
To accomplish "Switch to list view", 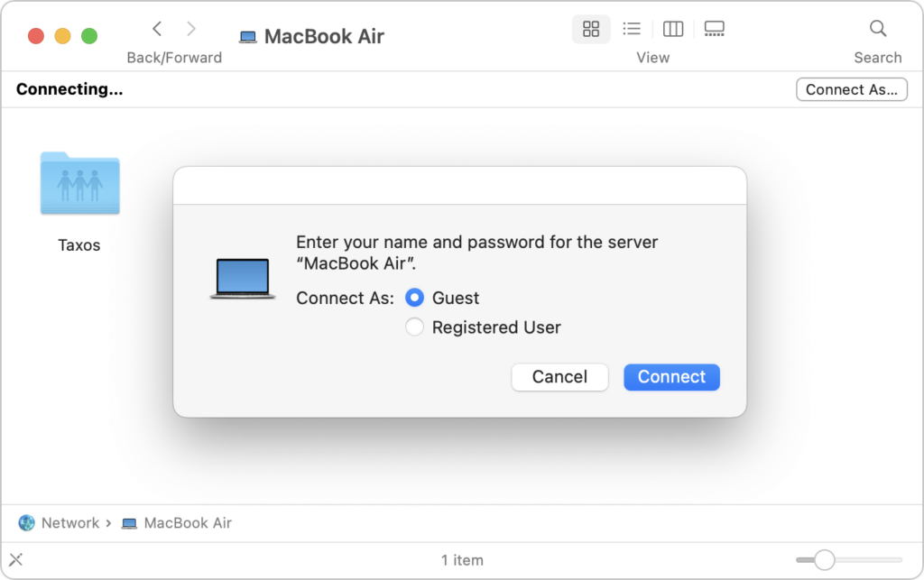I will tap(632, 29).
